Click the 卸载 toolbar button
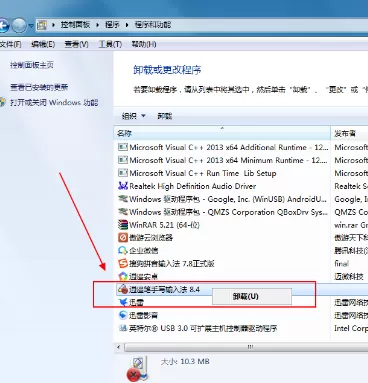Image resolution: width=368 pixels, height=383 pixels. pyautogui.click(x=165, y=116)
